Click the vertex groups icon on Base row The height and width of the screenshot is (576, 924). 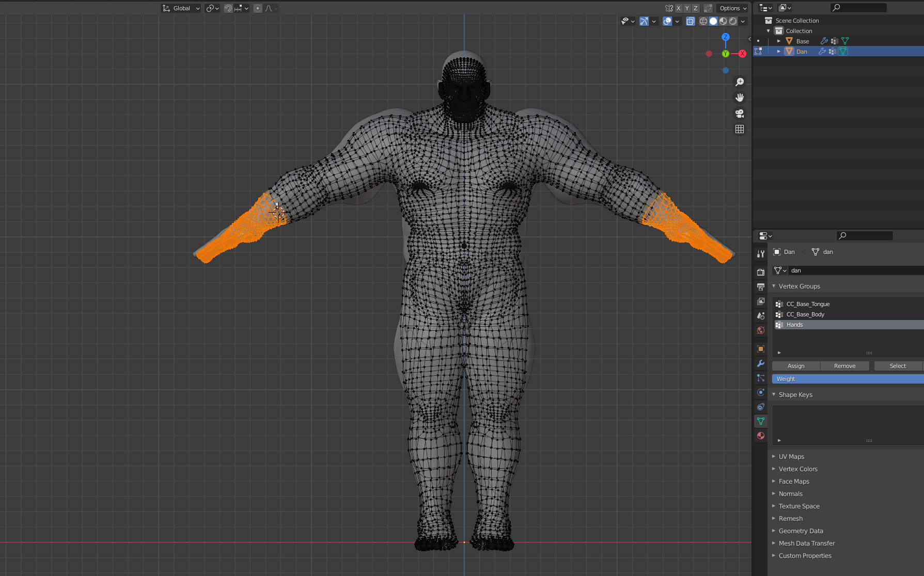point(835,41)
